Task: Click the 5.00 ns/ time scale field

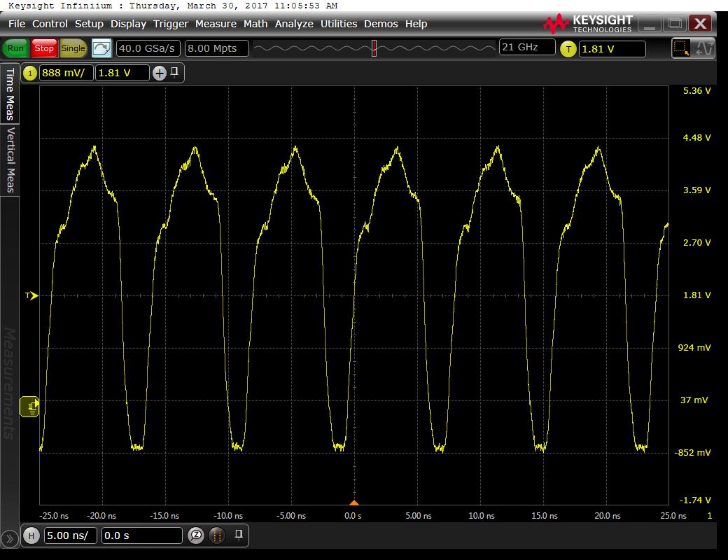Action: pyautogui.click(x=70, y=536)
